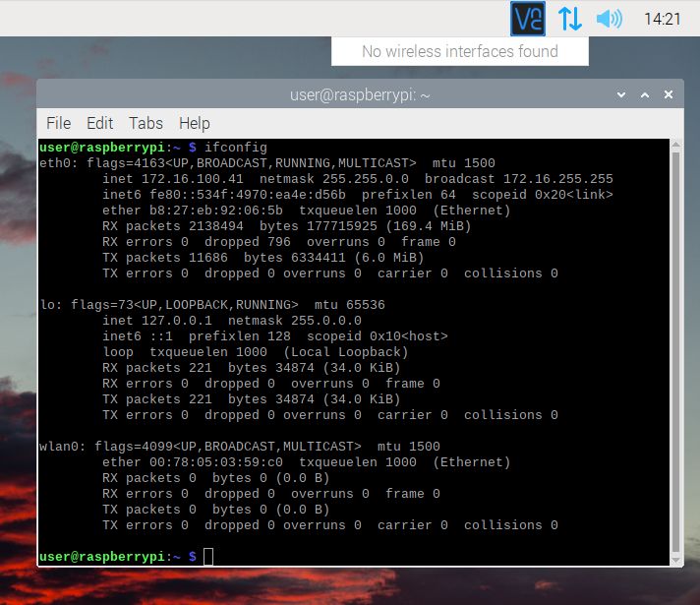The height and width of the screenshot is (605, 700).
Task: Open the Tabs menu in the terminal
Action: point(146,123)
